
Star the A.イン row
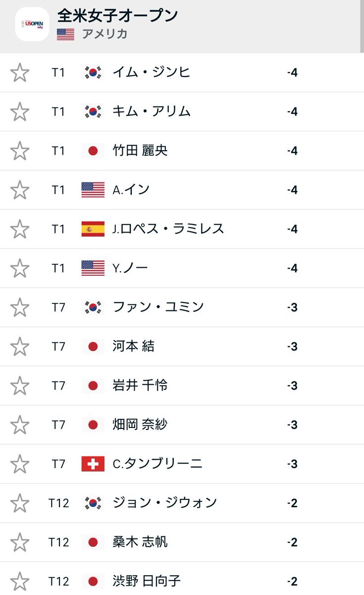click(x=20, y=190)
